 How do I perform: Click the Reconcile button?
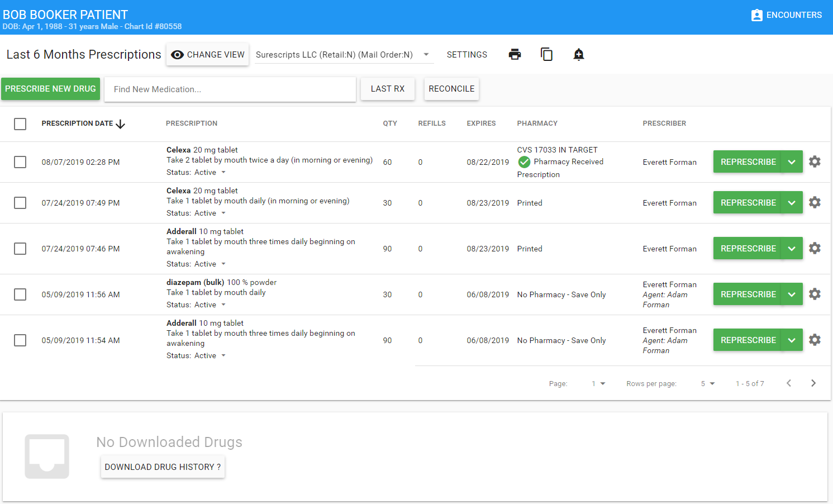tap(451, 89)
